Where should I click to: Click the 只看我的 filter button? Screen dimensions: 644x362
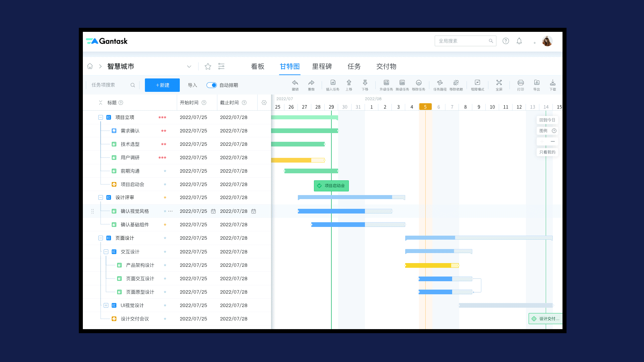[547, 152]
